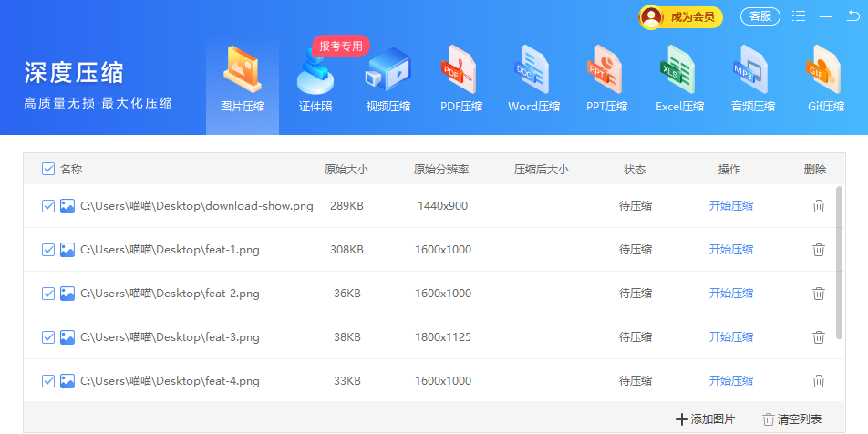
Task: Start compressing feat-4.png via 开始压缩
Action: point(730,381)
